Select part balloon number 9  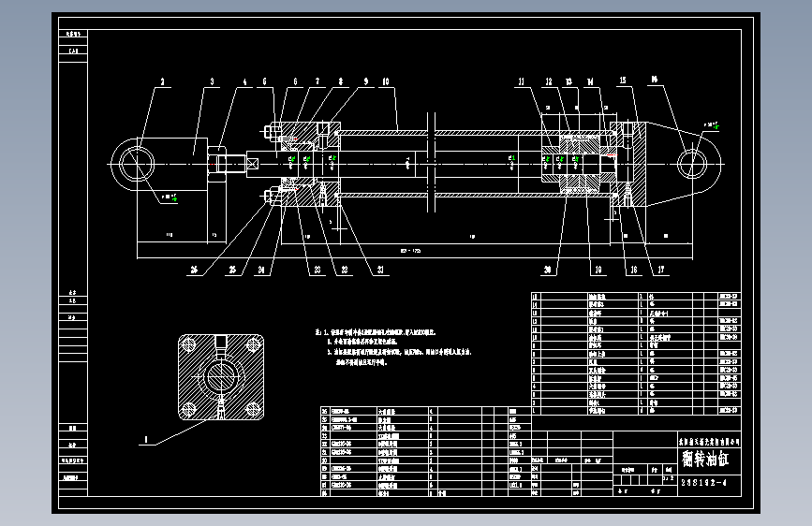tap(365, 81)
